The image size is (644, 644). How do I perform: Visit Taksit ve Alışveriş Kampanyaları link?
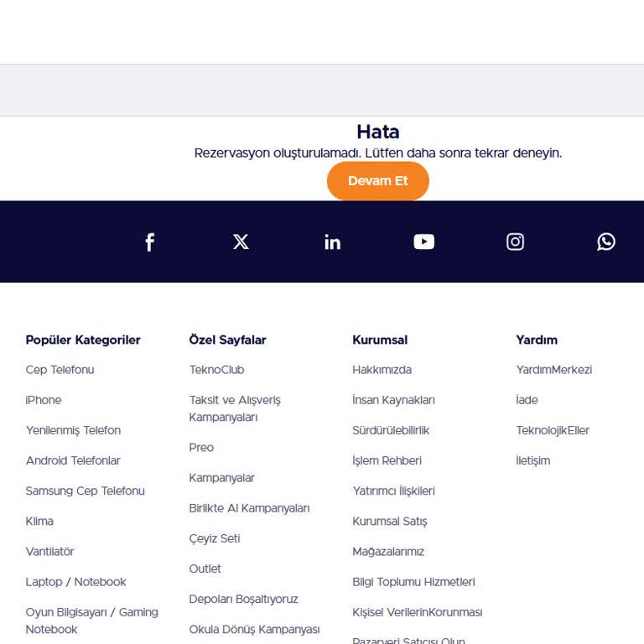pyautogui.click(x=234, y=408)
